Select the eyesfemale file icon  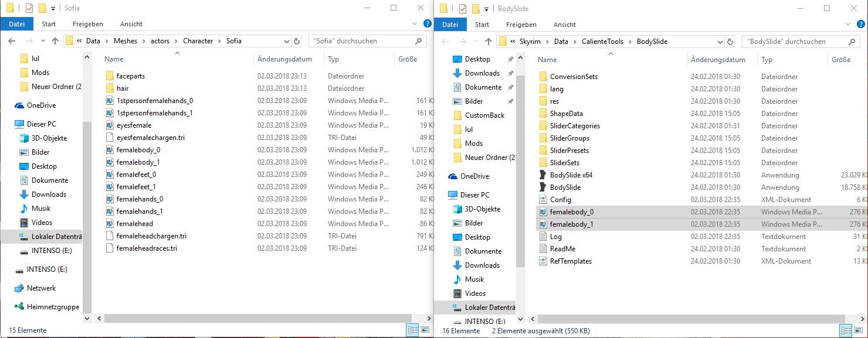110,125
